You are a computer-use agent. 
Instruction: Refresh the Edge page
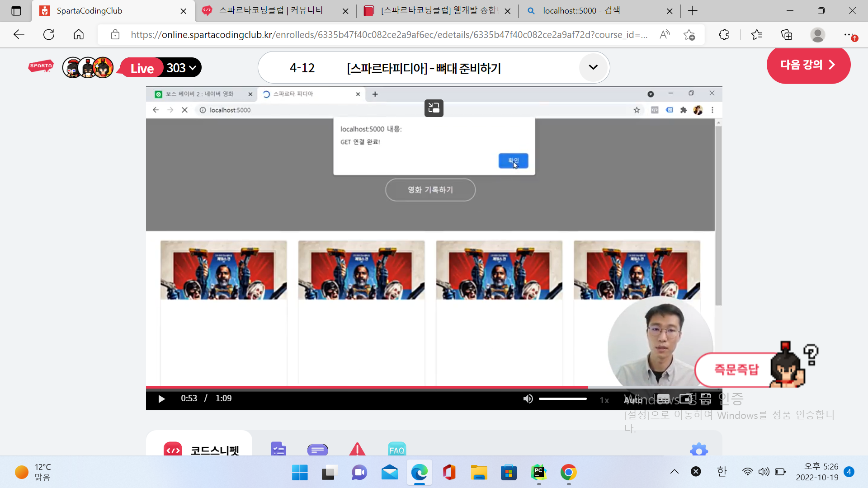click(49, 34)
